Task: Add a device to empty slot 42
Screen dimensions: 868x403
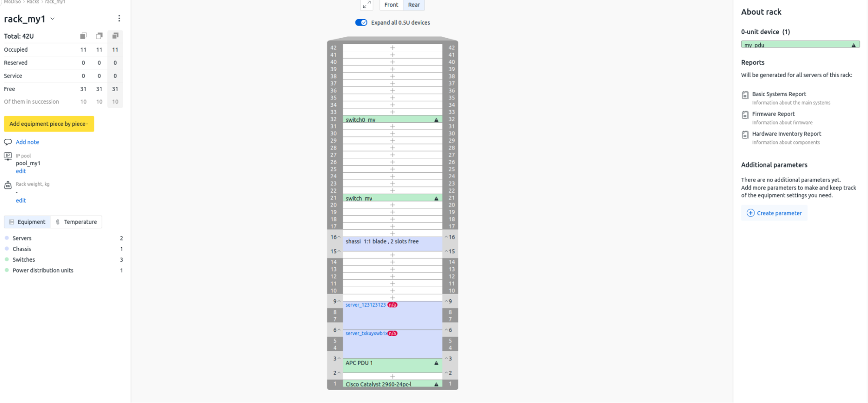Action: (393, 48)
